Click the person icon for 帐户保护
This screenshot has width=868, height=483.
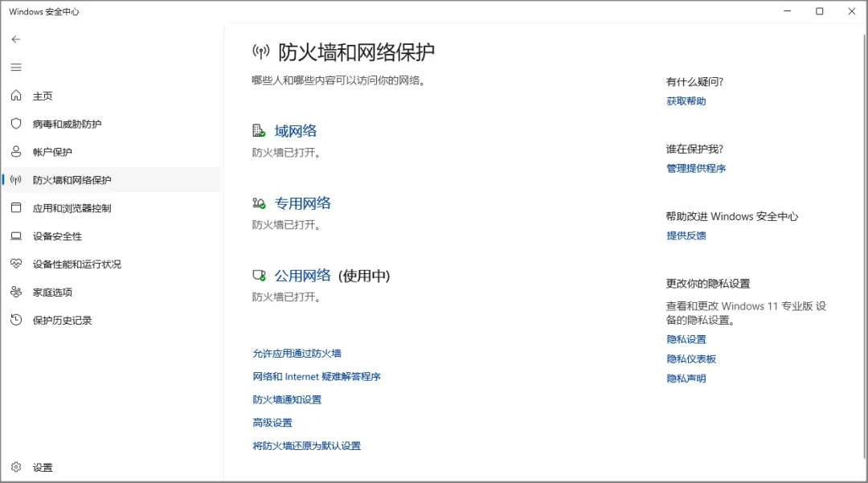[16, 152]
